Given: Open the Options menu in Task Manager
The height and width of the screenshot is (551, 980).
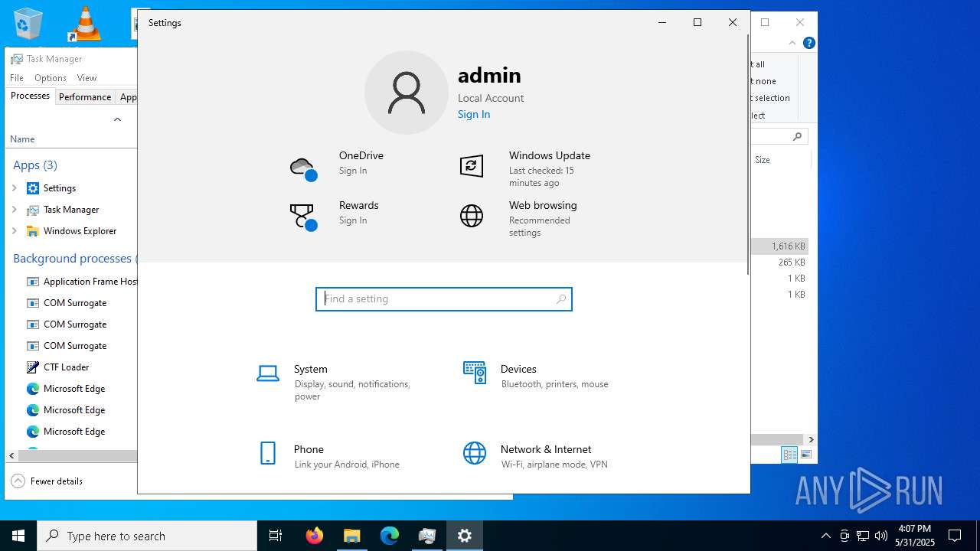Looking at the screenshot, I should [x=51, y=78].
